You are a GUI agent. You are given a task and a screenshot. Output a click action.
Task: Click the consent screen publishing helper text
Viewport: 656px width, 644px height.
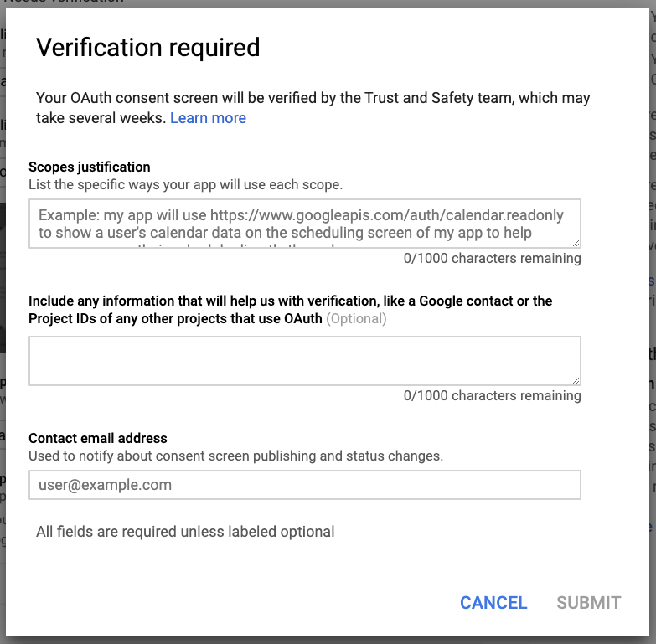click(235, 456)
